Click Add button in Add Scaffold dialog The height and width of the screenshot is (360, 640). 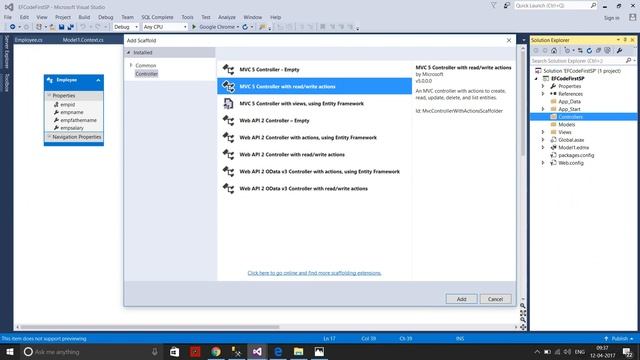tap(461, 299)
